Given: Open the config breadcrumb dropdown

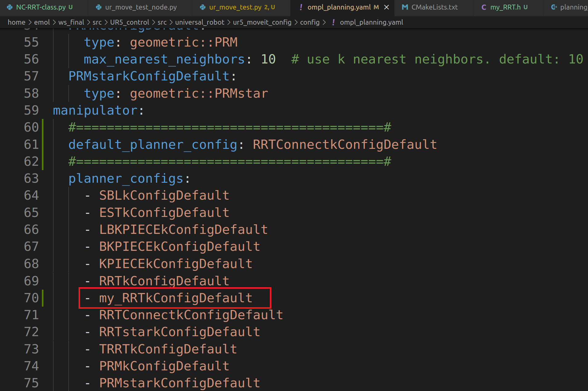Looking at the screenshot, I should click(x=310, y=22).
